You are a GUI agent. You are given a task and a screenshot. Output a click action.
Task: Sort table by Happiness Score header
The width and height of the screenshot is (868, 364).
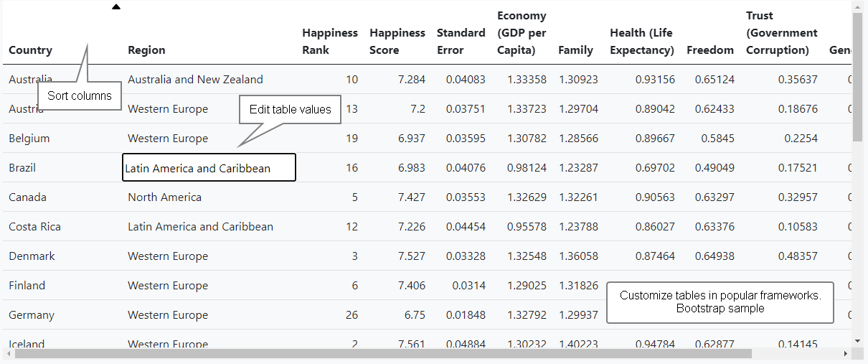click(x=397, y=42)
